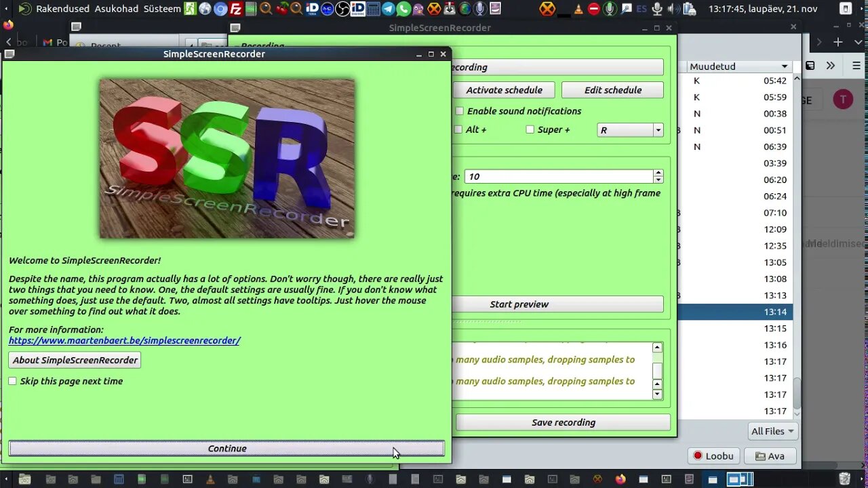Sort by the Muudetud column header

tap(738, 66)
